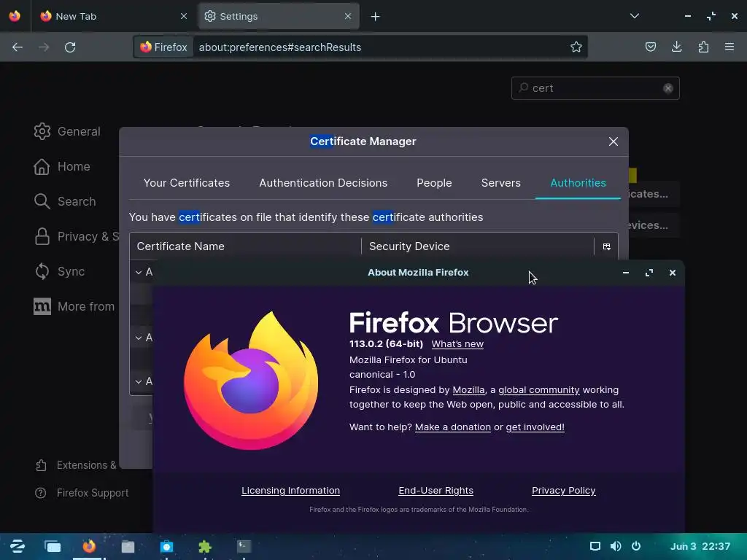Open the Terminal from taskbar

point(244,546)
